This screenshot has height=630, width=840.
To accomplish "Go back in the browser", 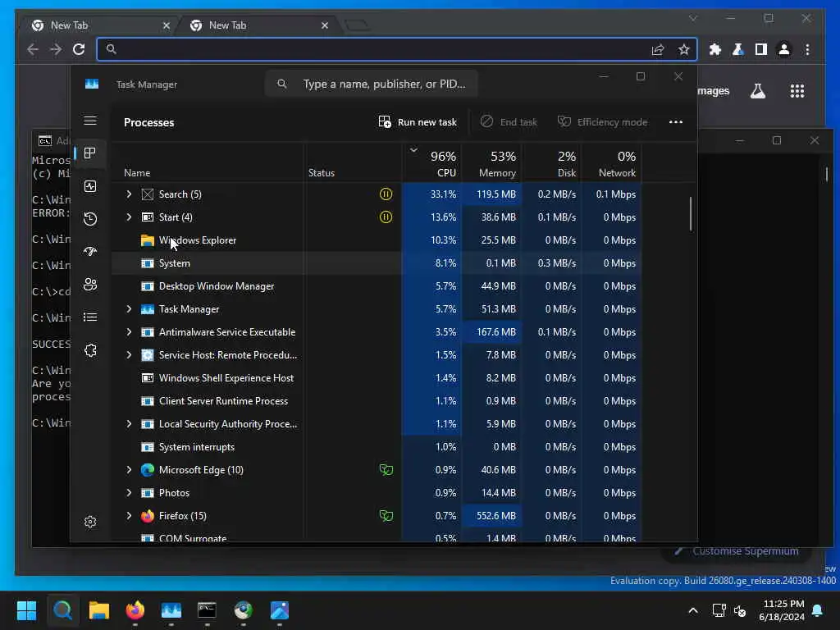I will [33, 49].
